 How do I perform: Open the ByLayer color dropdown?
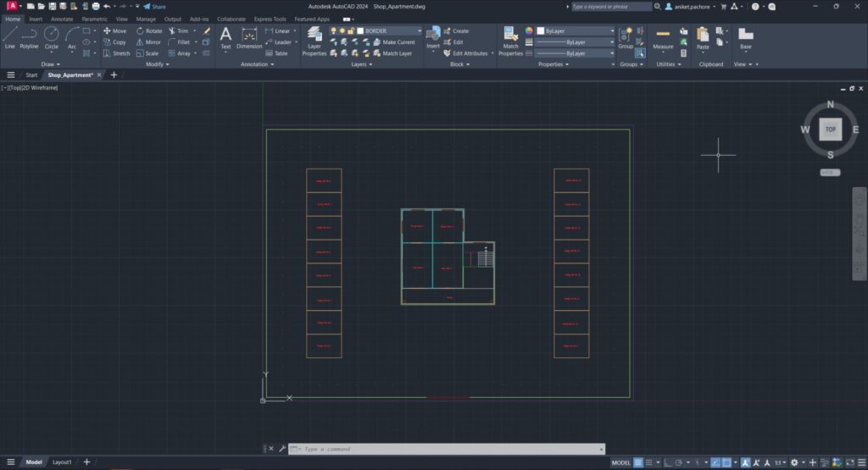[612, 31]
